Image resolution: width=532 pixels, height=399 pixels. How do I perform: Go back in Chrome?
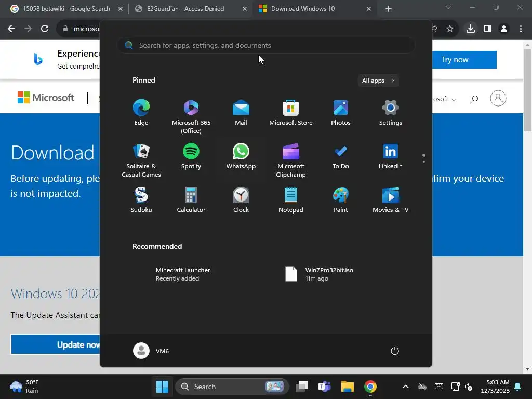click(x=11, y=29)
